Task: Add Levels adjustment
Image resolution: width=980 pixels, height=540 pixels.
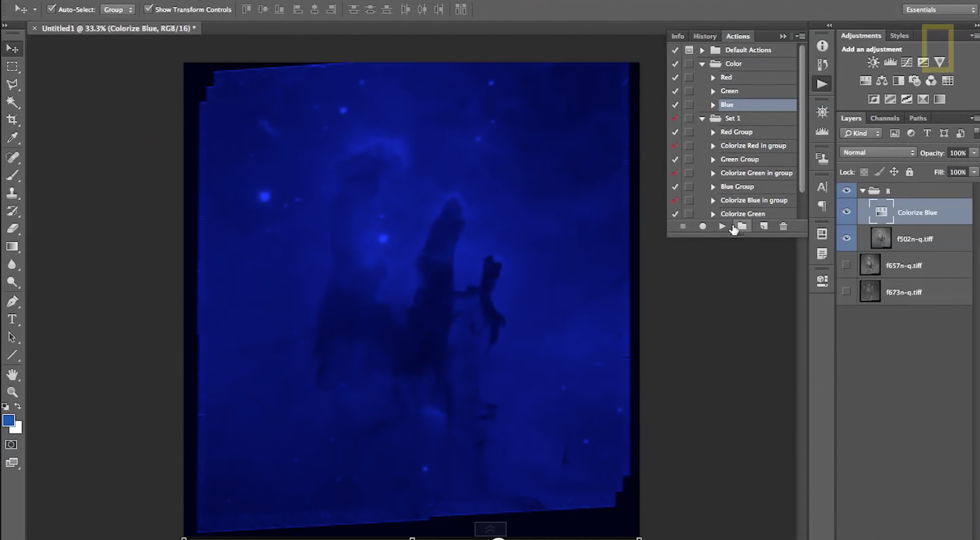Action: pos(890,62)
